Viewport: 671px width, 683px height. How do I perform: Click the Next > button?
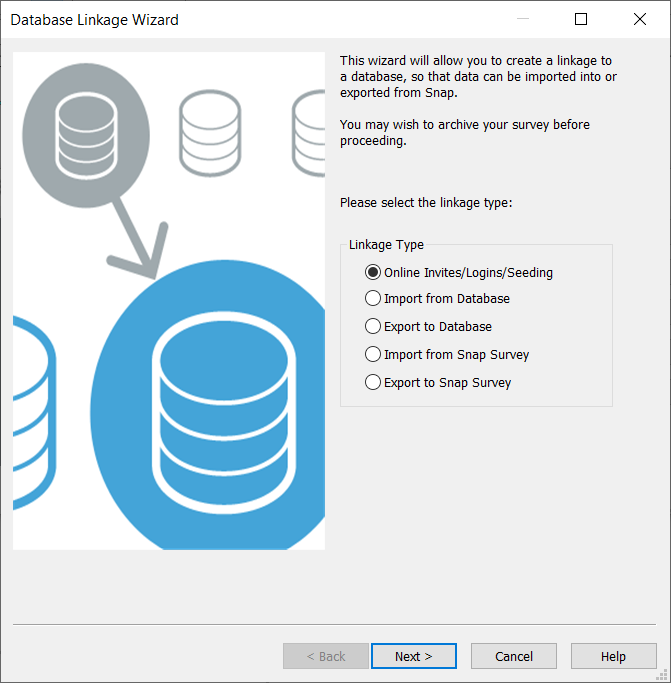413,656
